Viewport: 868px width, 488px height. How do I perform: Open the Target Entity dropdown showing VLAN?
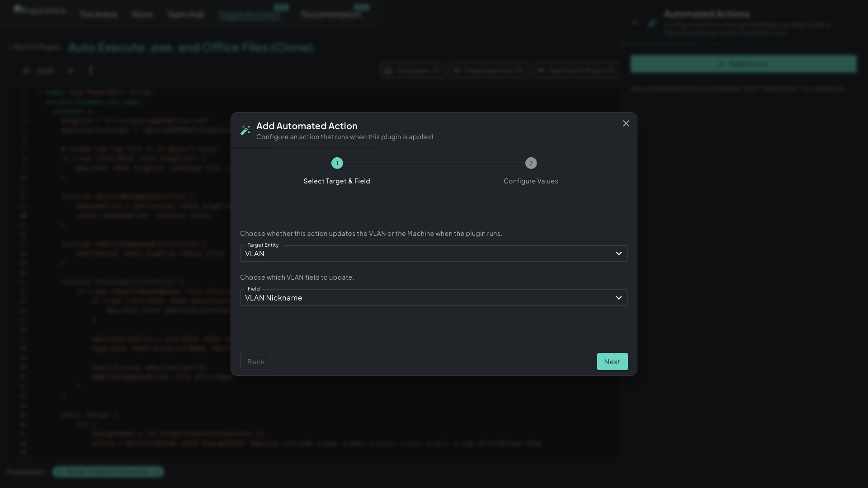coord(434,253)
